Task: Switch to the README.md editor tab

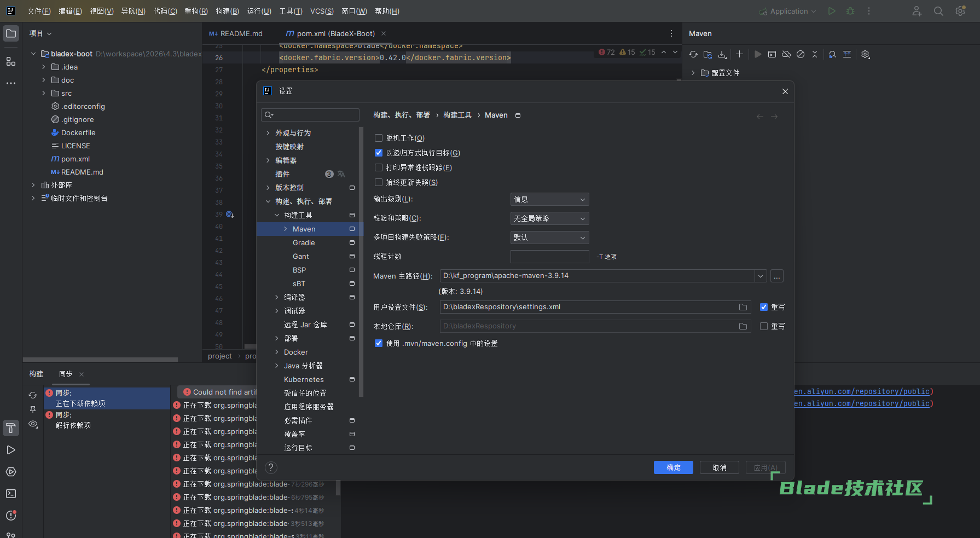Action: pos(236,34)
